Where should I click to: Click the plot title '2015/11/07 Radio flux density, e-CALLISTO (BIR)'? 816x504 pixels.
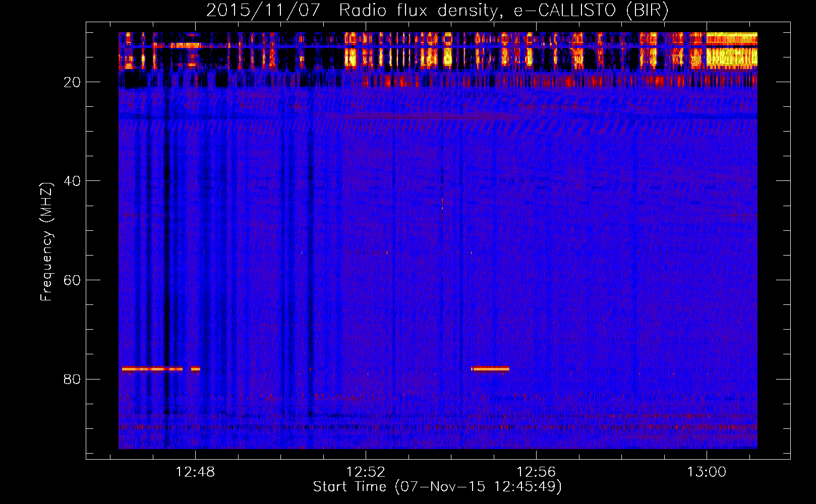click(x=437, y=10)
